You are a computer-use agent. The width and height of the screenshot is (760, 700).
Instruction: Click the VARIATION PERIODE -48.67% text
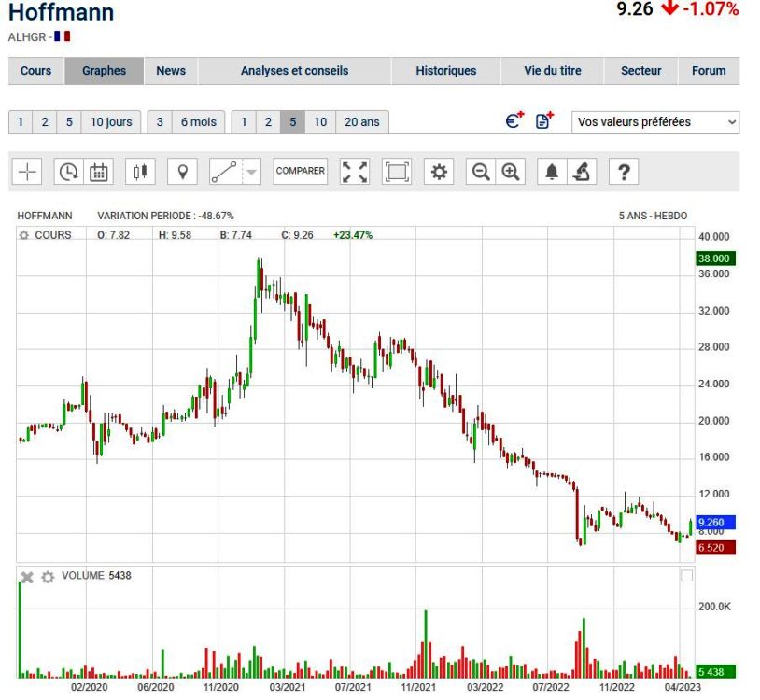point(165,216)
